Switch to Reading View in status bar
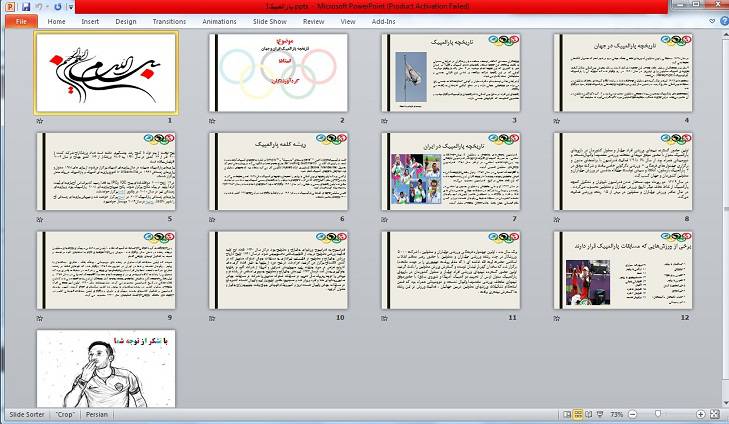The width and height of the screenshot is (729, 424). (x=590, y=413)
